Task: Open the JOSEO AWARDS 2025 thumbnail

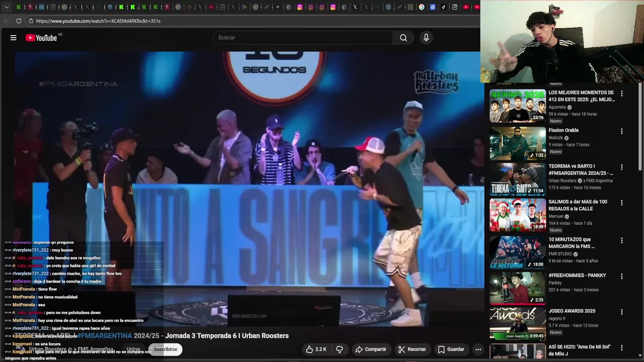Action: (518, 324)
